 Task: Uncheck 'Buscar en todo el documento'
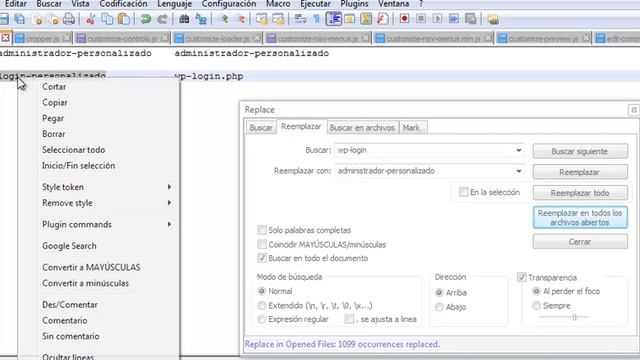[x=262, y=258]
